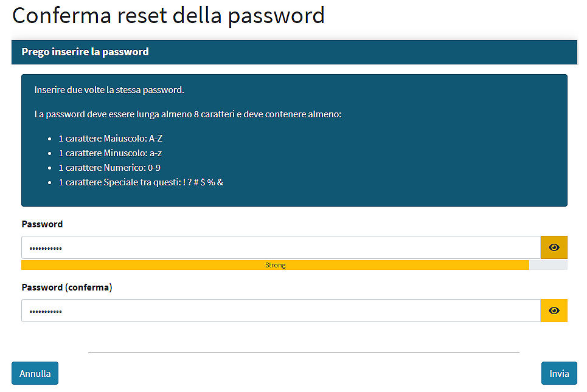Click the horizontal divider above the buttons

point(304,352)
